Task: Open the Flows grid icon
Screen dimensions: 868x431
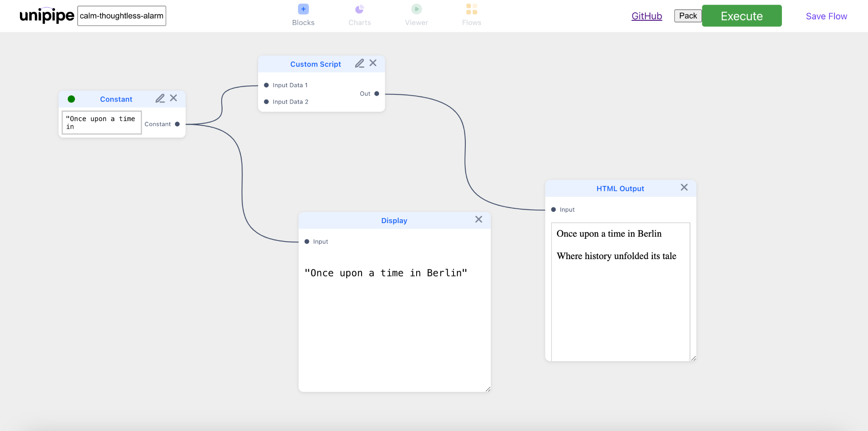Action: point(471,9)
